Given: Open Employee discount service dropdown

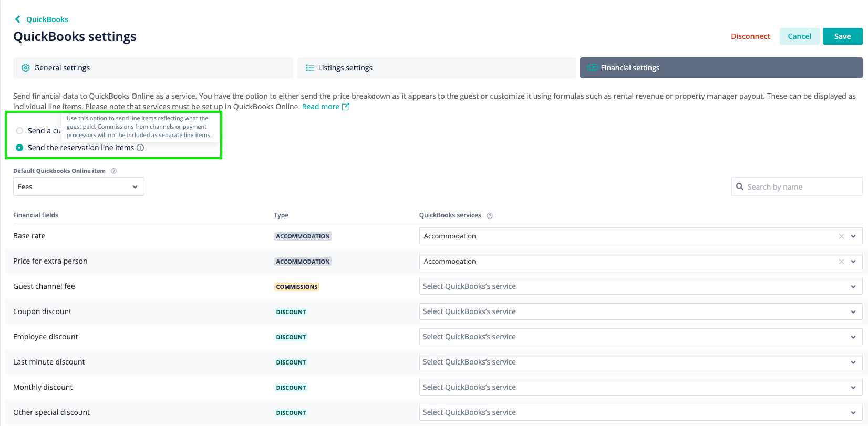Looking at the screenshot, I should click(640, 337).
